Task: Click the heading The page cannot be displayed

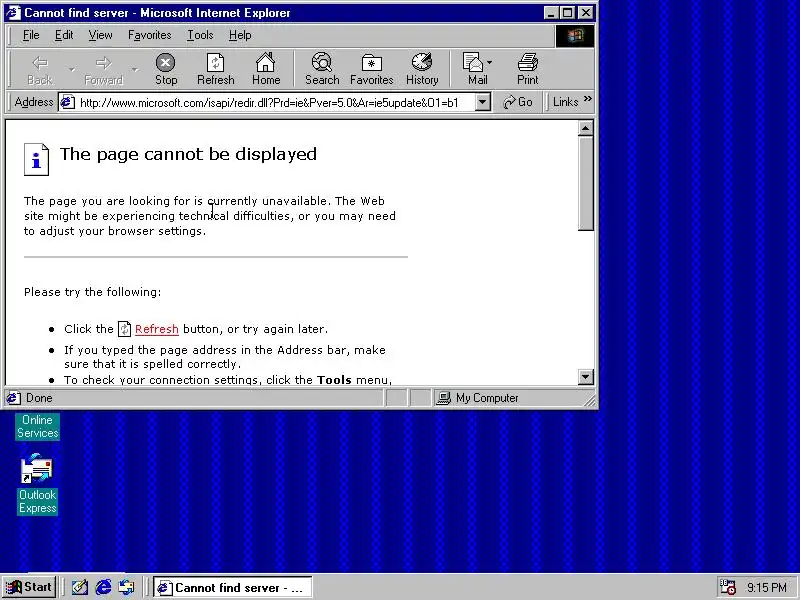Action: pos(188,154)
